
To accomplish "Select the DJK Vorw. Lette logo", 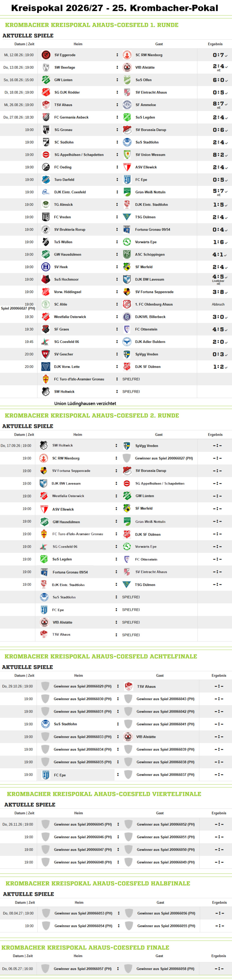I will [46, 366].
